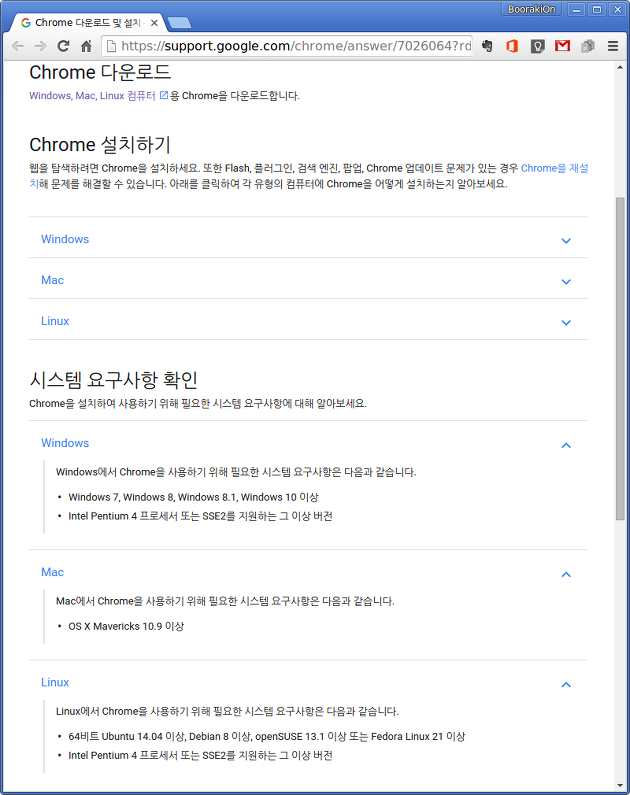Click the up chevron for Linux requirements

pos(566,684)
